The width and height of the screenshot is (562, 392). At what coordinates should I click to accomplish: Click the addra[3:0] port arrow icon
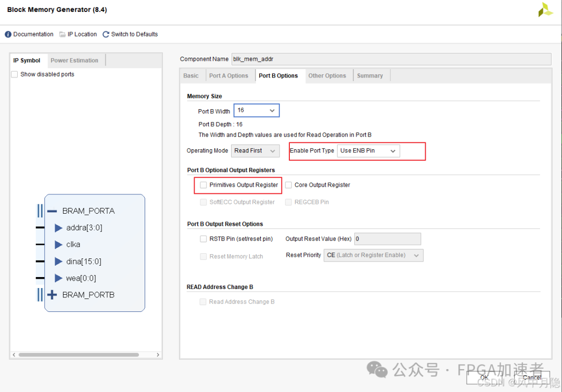pos(58,228)
